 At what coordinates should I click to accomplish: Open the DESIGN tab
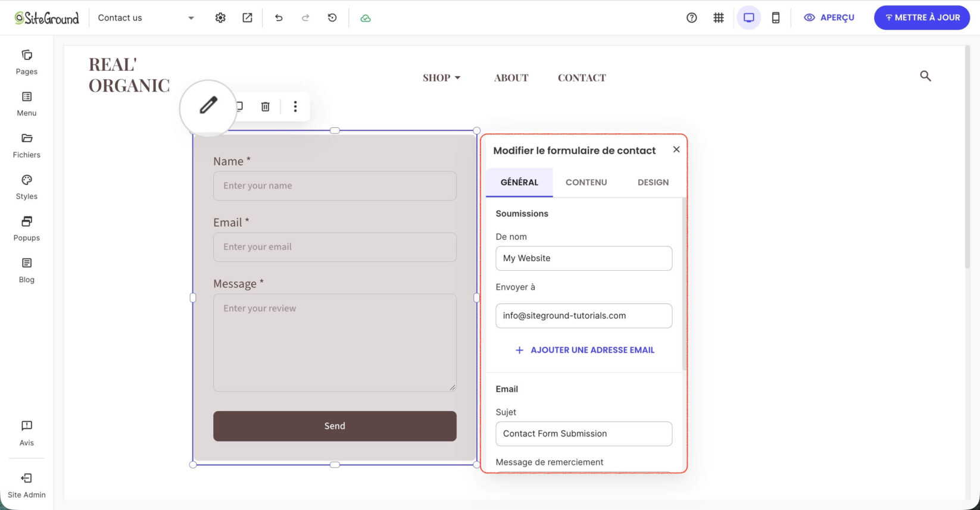(x=653, y=182)
